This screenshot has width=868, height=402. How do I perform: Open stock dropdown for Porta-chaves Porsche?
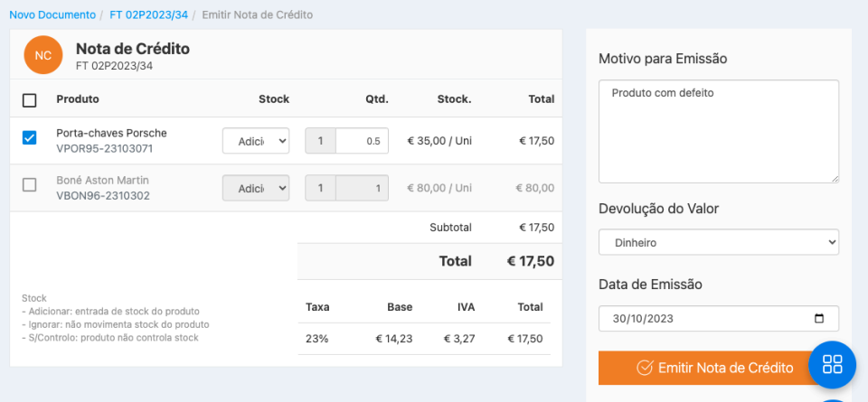pyautogui.click(x=256, y=141)
